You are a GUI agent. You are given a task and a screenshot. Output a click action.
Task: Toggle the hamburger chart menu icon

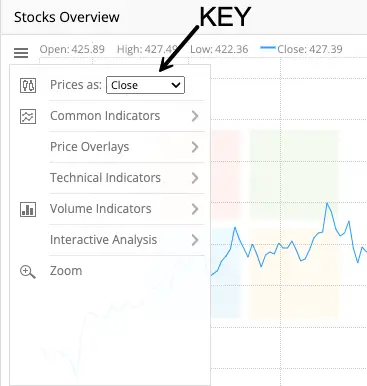click(x=21, y=52)
